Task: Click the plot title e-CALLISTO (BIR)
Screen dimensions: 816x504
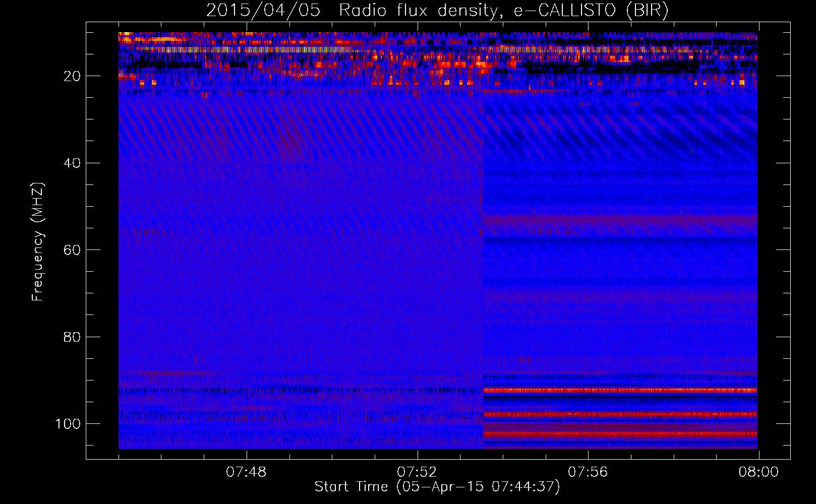Action: [x=591, y=11]
